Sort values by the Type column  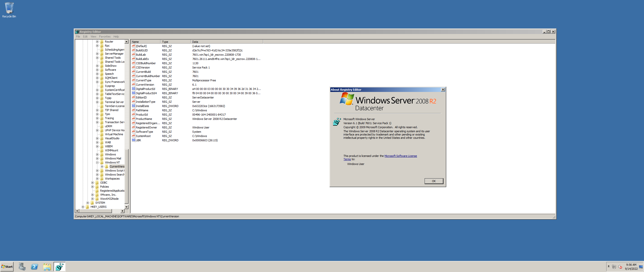coord(176,42)
